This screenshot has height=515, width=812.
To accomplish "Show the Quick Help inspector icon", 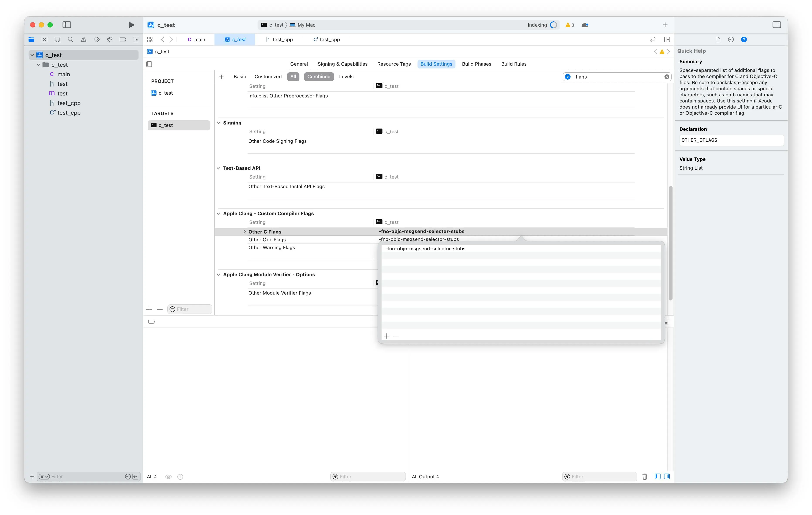I will [x=744, y=39].
